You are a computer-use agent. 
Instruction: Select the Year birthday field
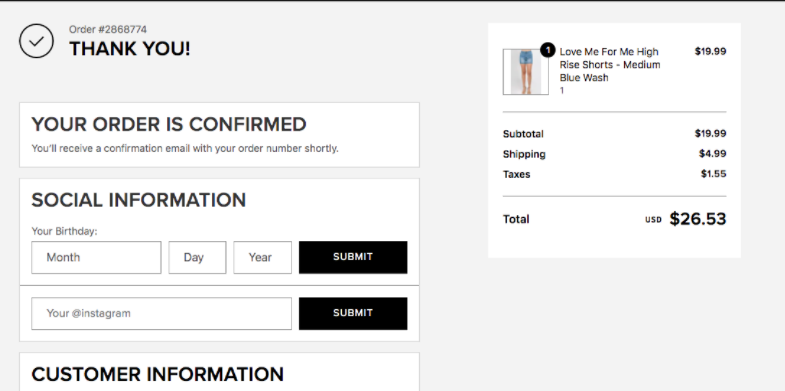(x=262, y=257)
